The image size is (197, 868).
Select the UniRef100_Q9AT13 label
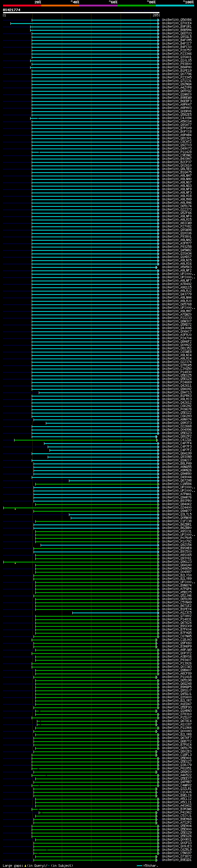pyautogui.click(x=176, y=393)
